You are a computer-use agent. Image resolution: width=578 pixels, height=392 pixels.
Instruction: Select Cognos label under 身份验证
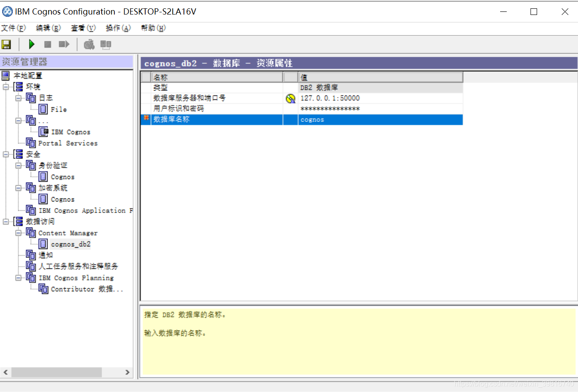click(62, 177)
